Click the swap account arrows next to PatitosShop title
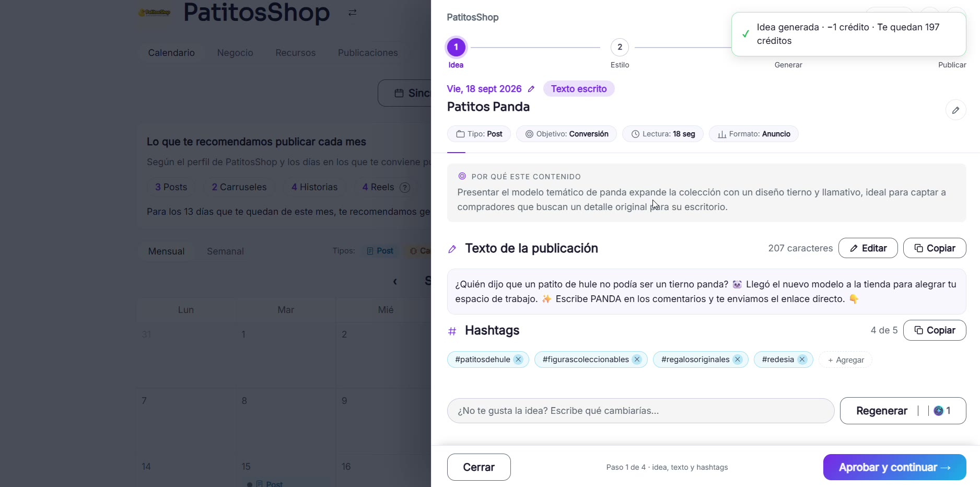The width and height of the screenshot is (980, 487). point(353,12)
